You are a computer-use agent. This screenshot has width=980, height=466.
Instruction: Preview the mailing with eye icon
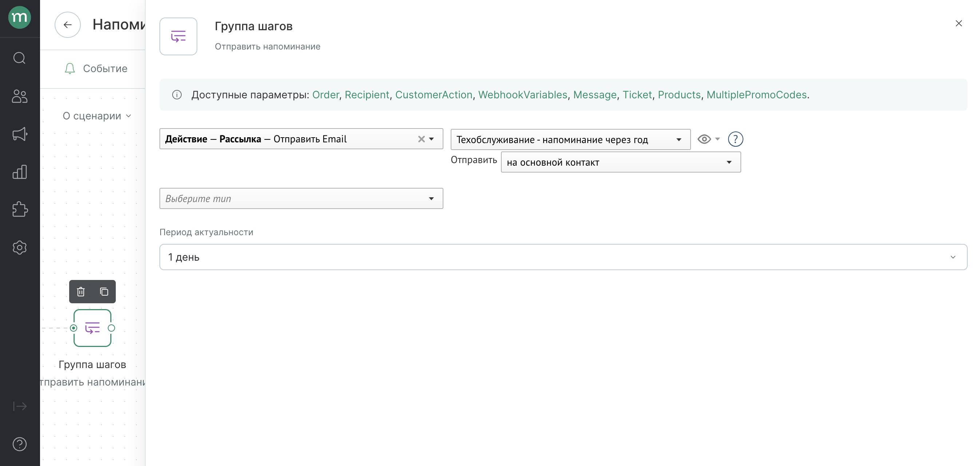click(x=704, y=139)
